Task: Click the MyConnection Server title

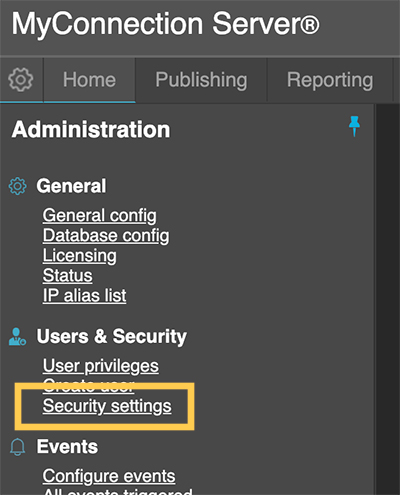Action: coord(166,23)
